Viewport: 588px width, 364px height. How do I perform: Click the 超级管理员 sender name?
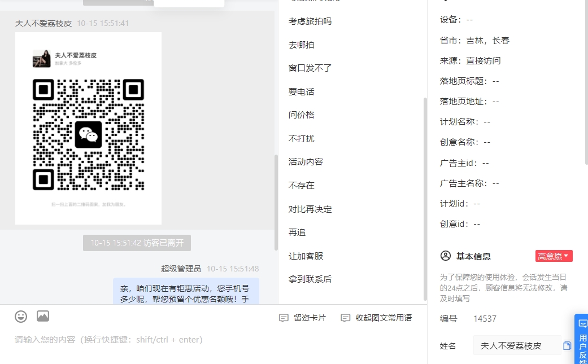(x=181, y=269)
